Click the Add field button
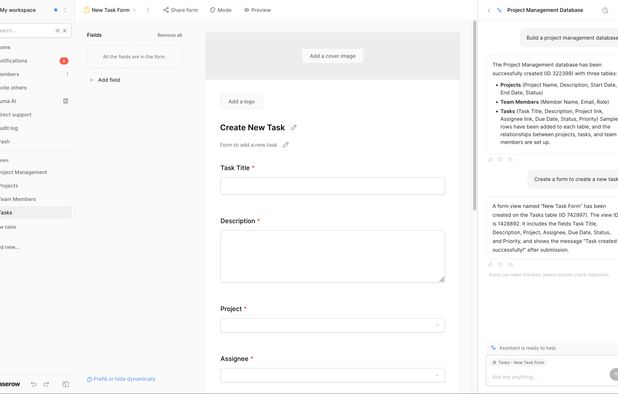Viewport: 618px width, 394px height. click(x=105, y=80)
